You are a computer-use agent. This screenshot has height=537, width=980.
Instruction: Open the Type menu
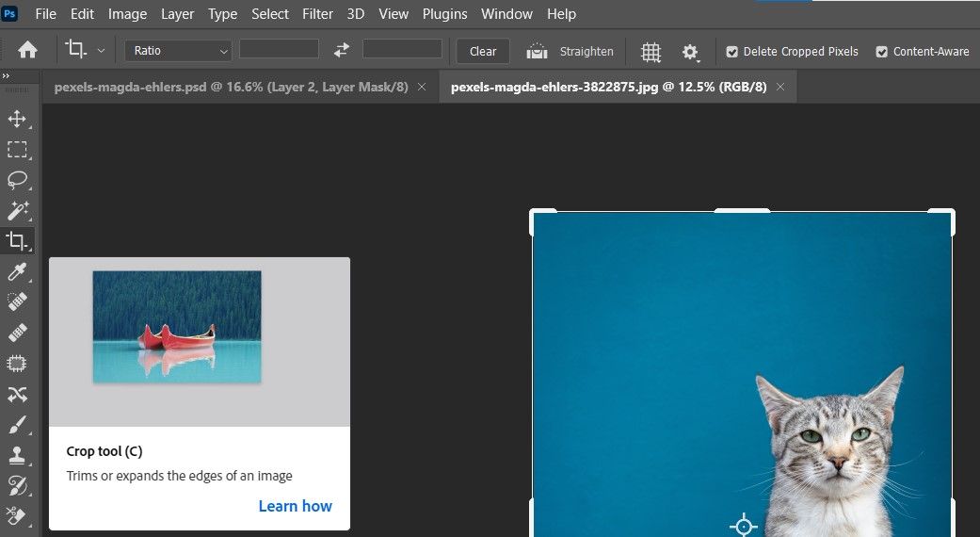pos(222,14)
